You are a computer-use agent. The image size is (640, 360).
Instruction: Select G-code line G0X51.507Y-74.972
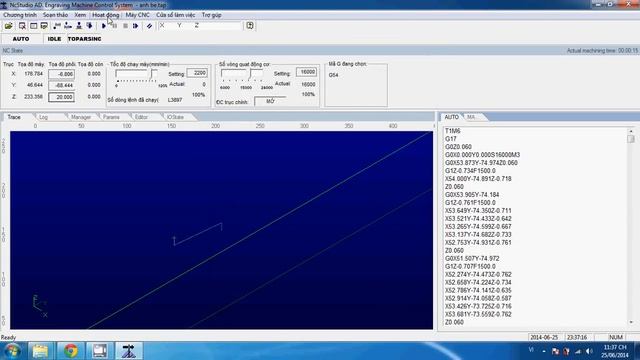tap(472, 258)
